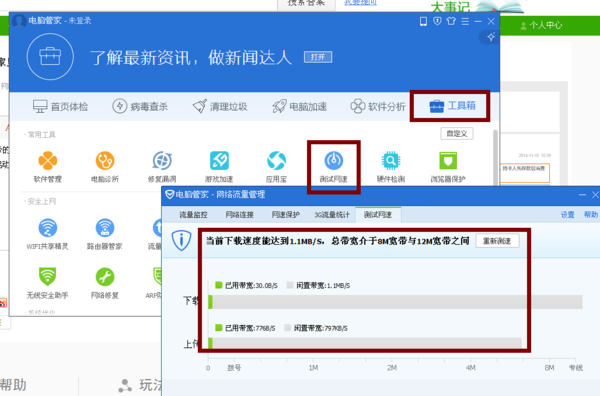The height and width of the screenshot is (396, 600).
Task: Click the 自定义 customize button
Action: pyautogui.click(x=457, y=134)
